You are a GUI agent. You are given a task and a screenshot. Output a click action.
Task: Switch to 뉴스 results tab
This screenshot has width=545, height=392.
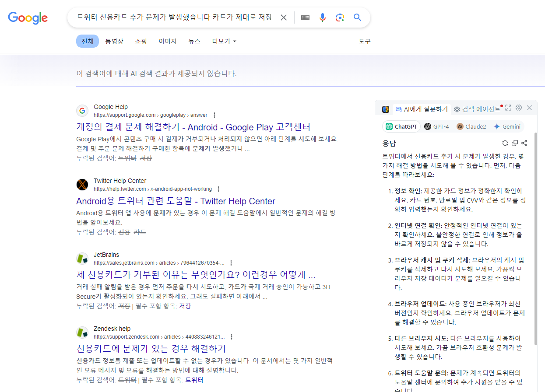pos(194,41)
